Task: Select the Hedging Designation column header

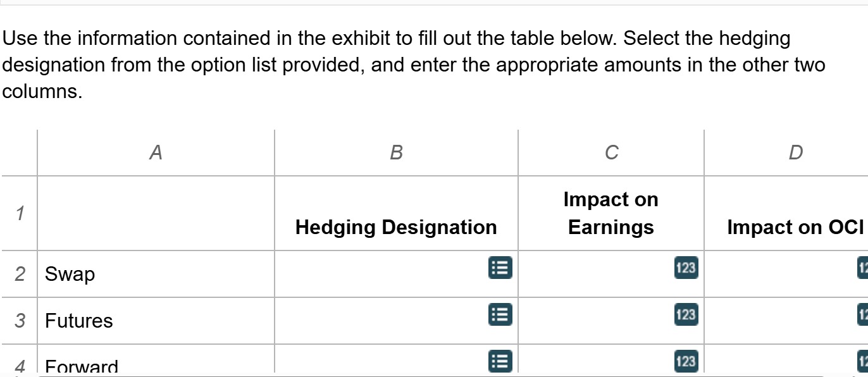Action: click(396, 151)
